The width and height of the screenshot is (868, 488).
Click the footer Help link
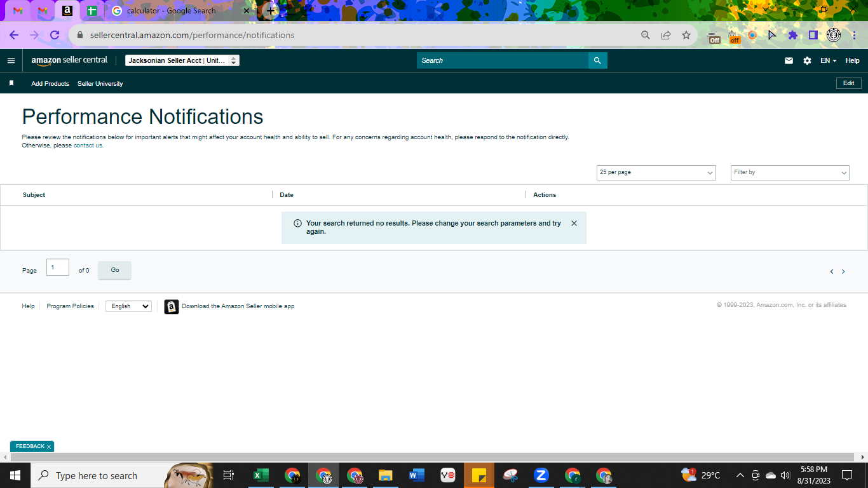pos(28,306)
